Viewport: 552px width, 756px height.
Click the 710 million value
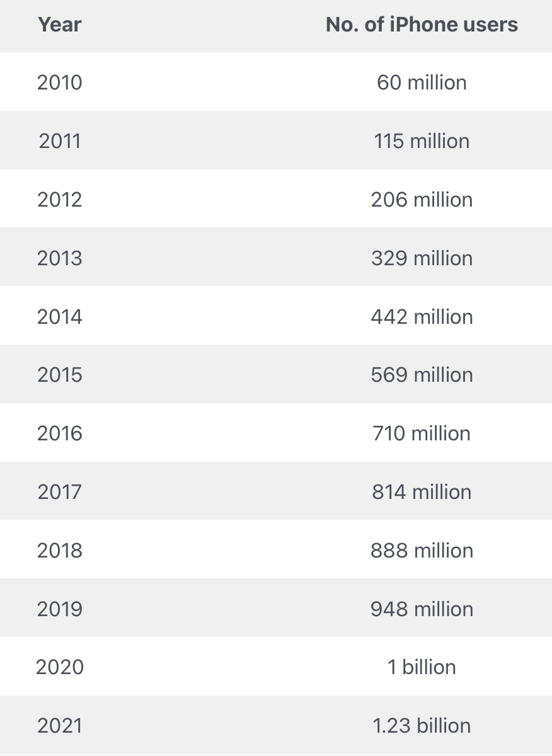click(x=422, y=433)
